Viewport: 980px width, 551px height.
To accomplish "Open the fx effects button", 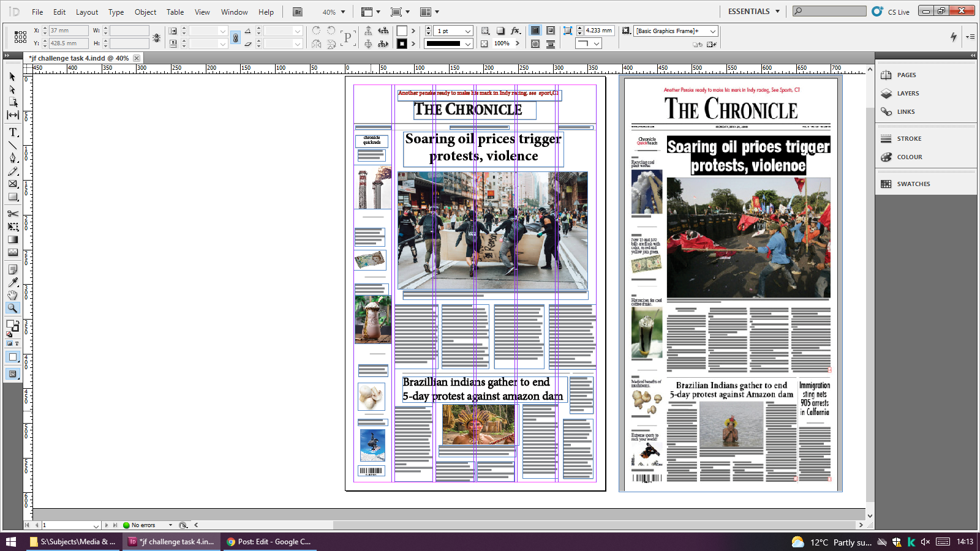I will (x=516, y=31).
